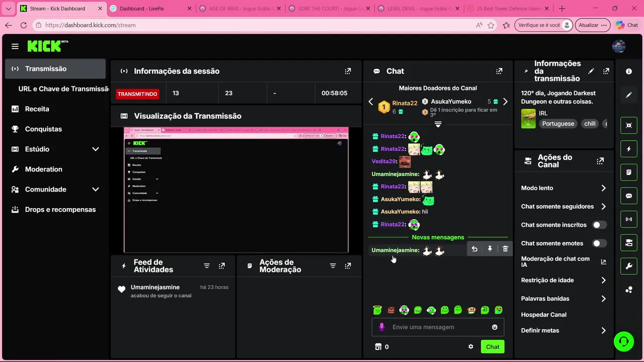Open the emoji picker in message box
The height and width of the screenshot is (362, 644).
pyautogui.click(x=495, y=327)
